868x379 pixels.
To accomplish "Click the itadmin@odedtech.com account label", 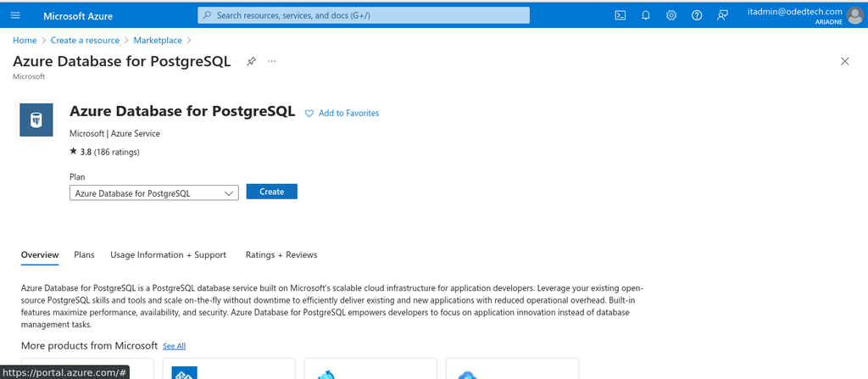I will 795,12.
